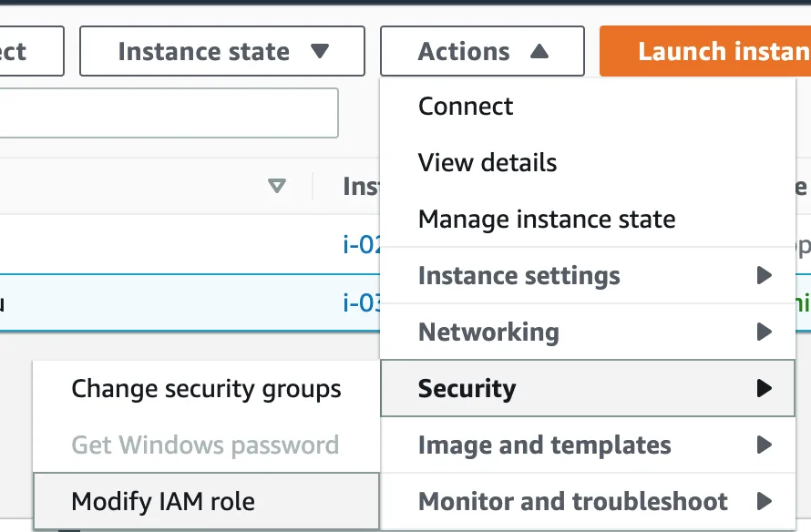811x532 pixels.
Task: Click the instances search filter field
Action: [169, 113]
